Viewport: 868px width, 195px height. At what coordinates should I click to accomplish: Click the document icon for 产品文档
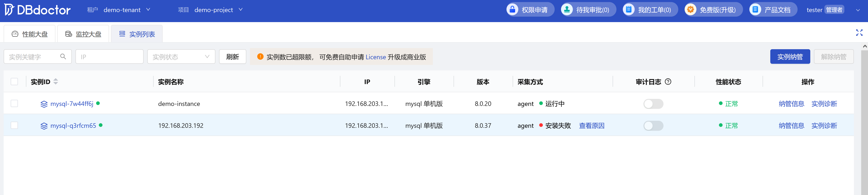pyautogui.click(x=755, y=10)
